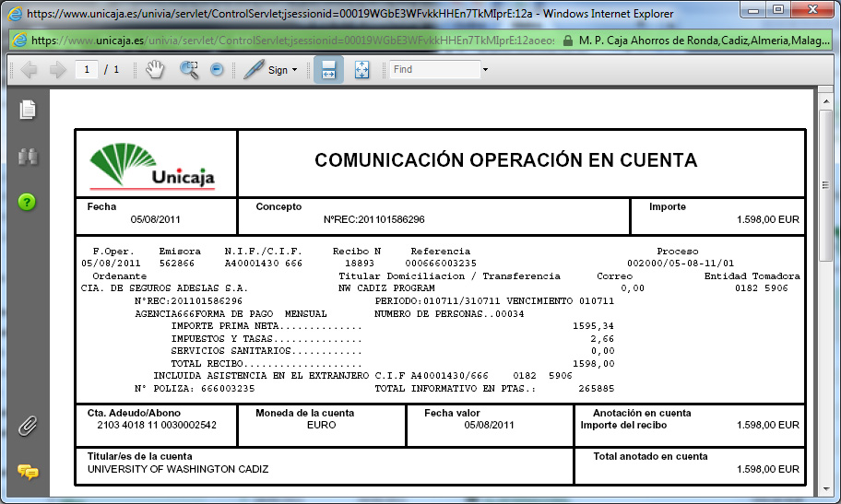This screenshot has width=841, height=504.
Task: Minimize the Internet Explorer window
Action: pyautogui.click(x=754, y=10)
